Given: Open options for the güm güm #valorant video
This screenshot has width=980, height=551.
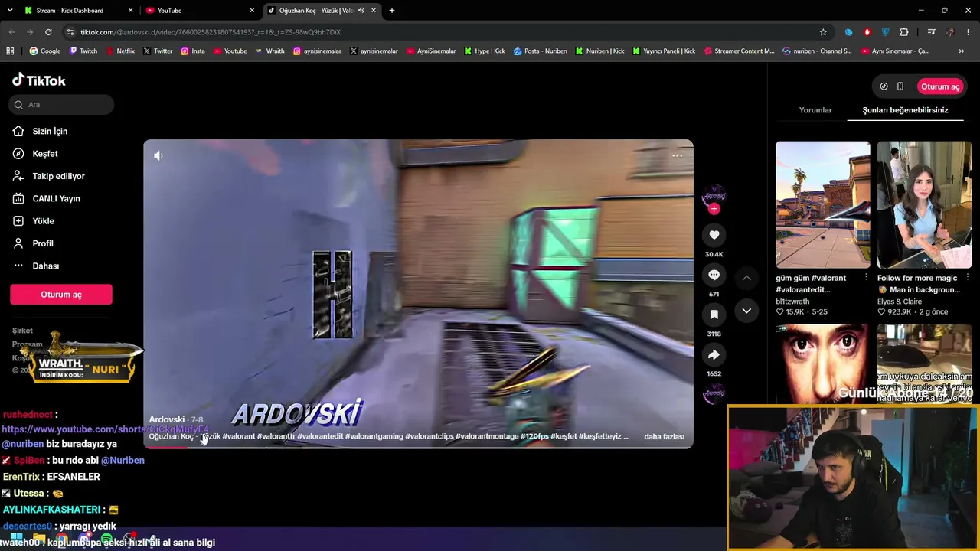Looking at the screenshot, I should 866,277.
